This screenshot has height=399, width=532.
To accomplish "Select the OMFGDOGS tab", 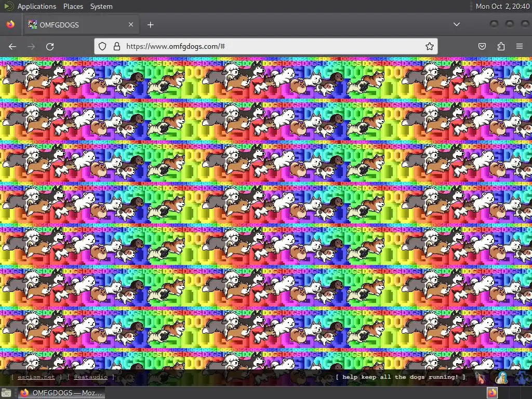I will point(81,24).
